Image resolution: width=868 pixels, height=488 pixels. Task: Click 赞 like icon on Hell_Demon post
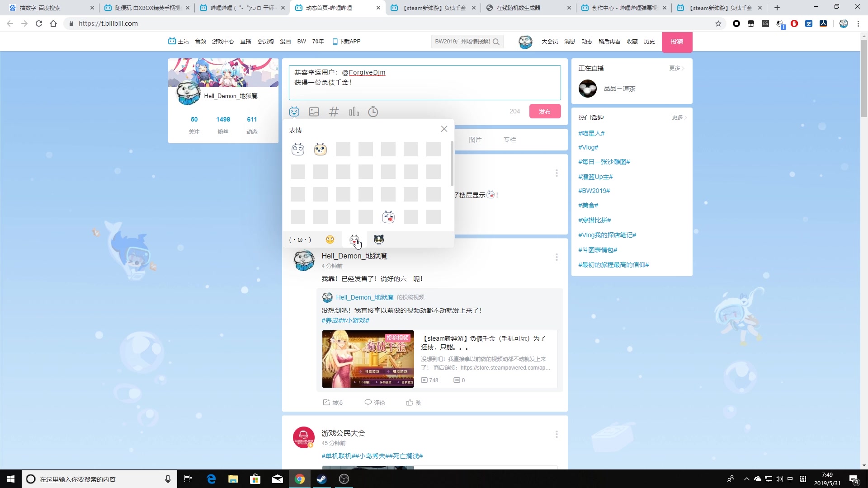pos(414,403)
